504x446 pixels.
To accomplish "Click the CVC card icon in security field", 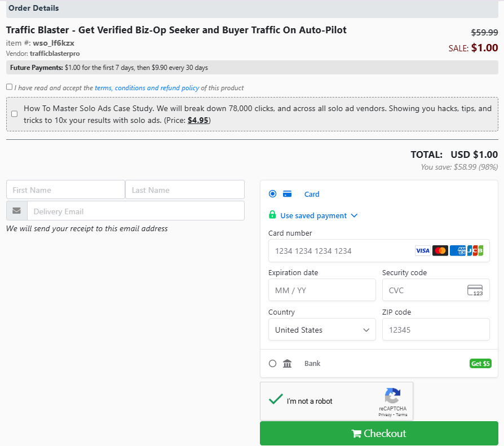I will (x=475, y=290).
